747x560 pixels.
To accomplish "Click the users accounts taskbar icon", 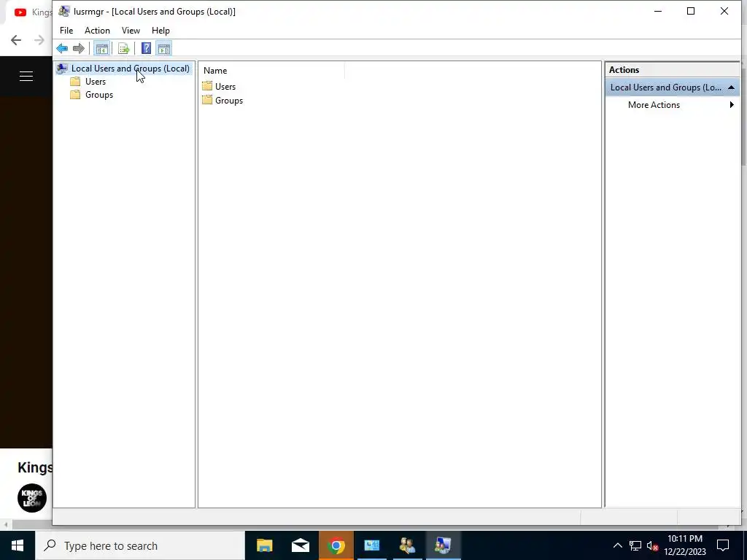I will click(x=407, y=545).
